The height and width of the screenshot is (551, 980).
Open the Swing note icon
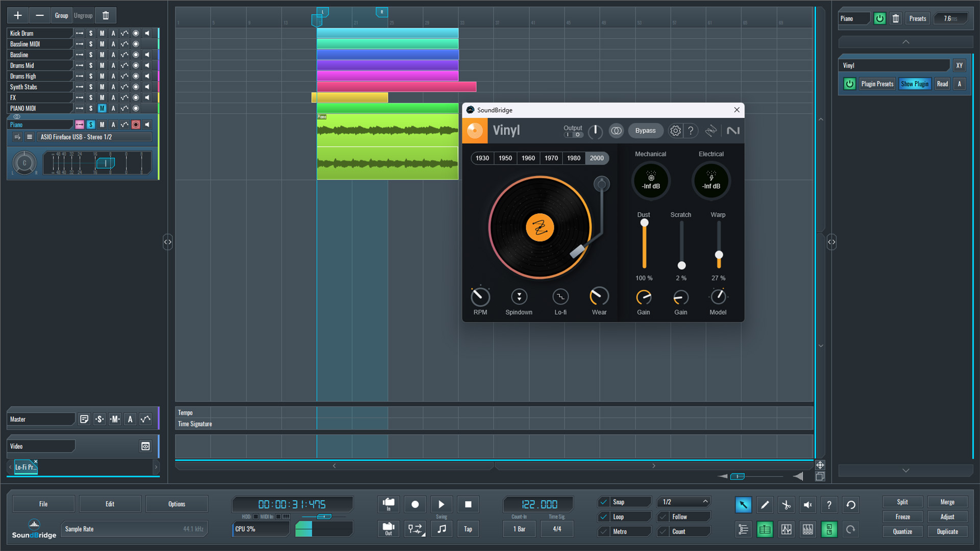tap(442, 529)
